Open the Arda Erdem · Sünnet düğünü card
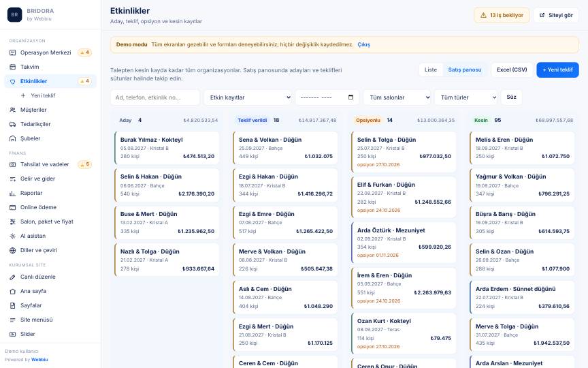The image size is (588, 368). 523,297
